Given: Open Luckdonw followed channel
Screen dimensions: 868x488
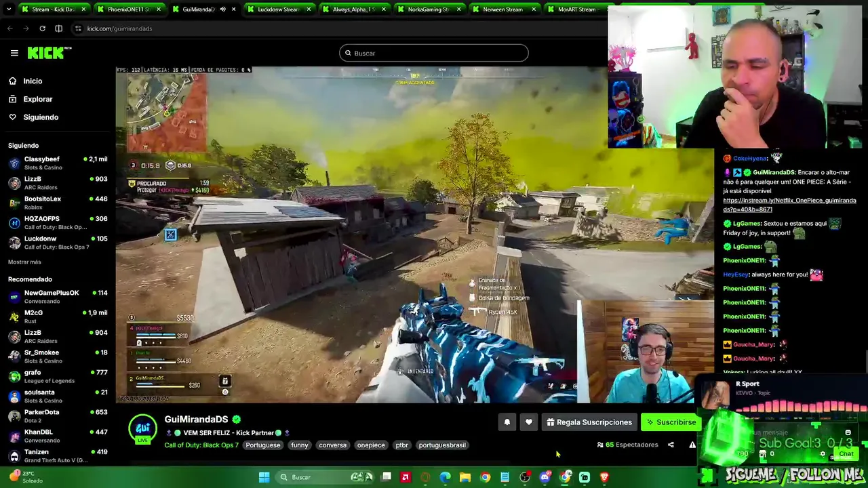Looking at the screenshot, I should (58, 243).
